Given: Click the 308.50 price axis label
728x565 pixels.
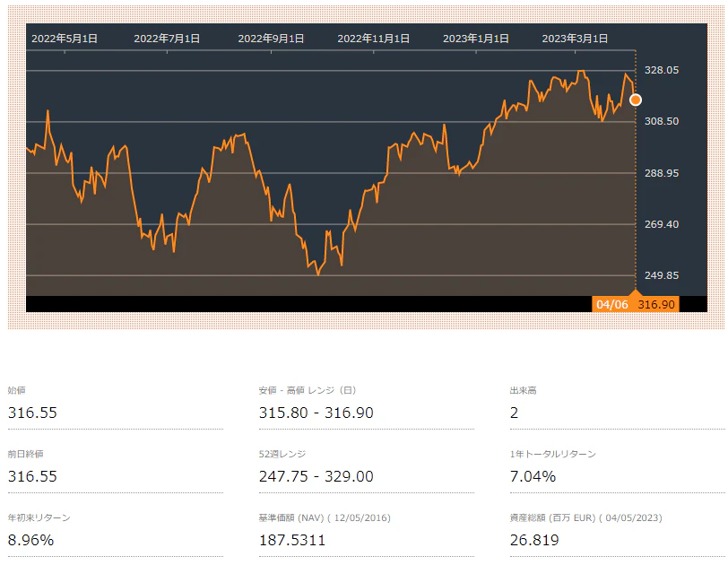Looking at the screenshot, I should (x=662, y=121).
